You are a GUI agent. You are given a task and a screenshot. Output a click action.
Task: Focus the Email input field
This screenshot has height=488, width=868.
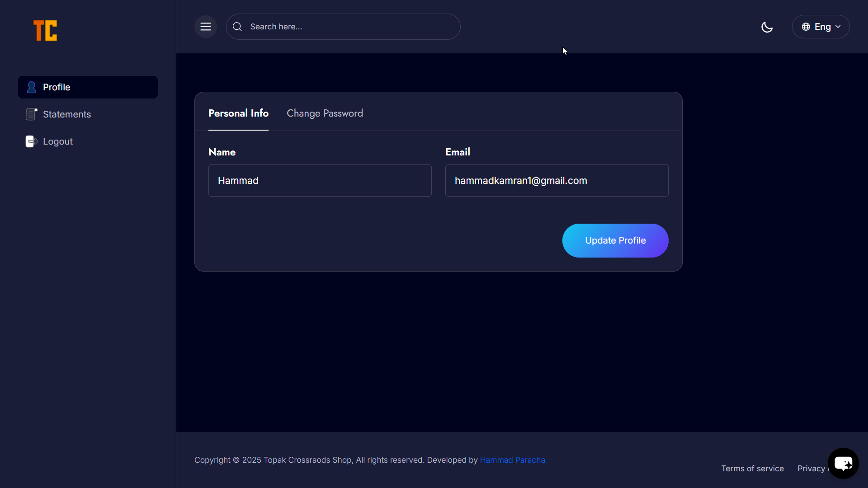(x=557, y=181)
